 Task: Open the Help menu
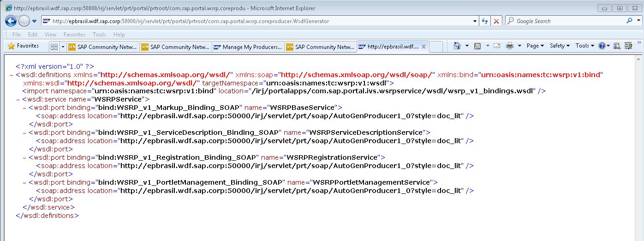tap(119, 35)
